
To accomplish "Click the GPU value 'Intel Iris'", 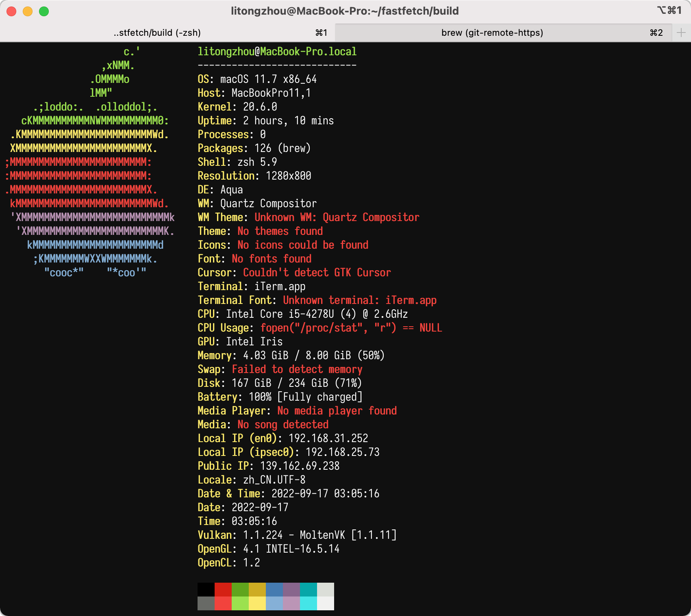I will [254, 342].
